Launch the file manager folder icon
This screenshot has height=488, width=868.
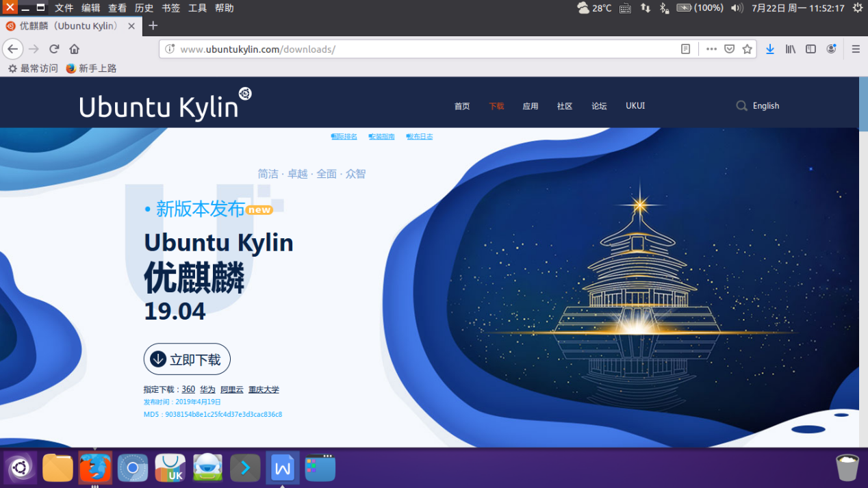pyautogui.click(x=58, y=468)
